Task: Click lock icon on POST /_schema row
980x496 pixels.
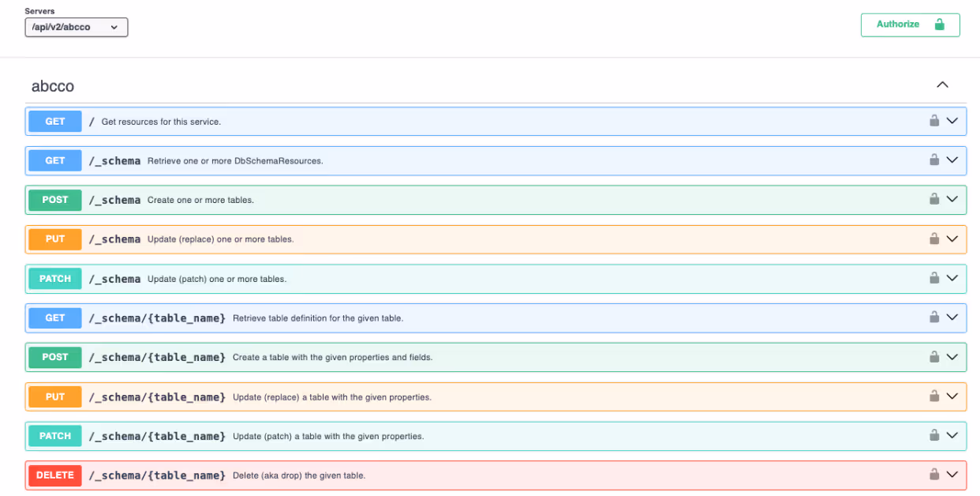Action: click(934, 199)
